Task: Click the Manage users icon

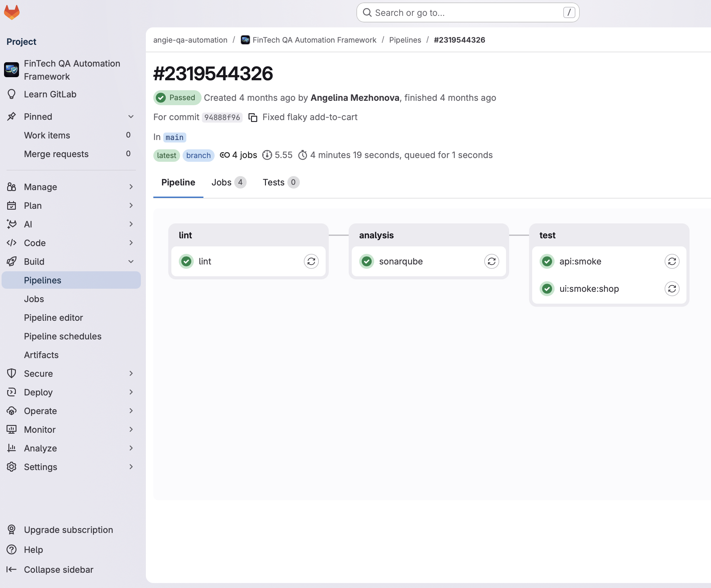Action: [12, 187]
